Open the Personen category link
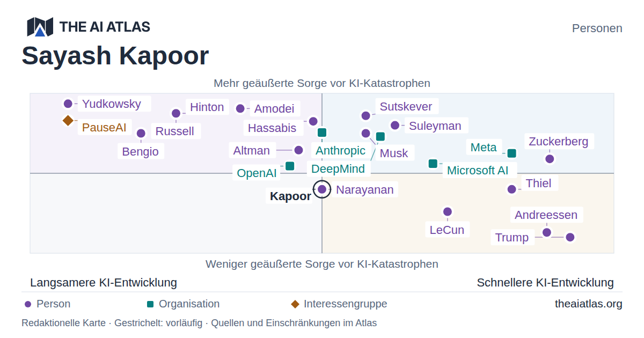The image size is (644, 338). click(597, 28)
